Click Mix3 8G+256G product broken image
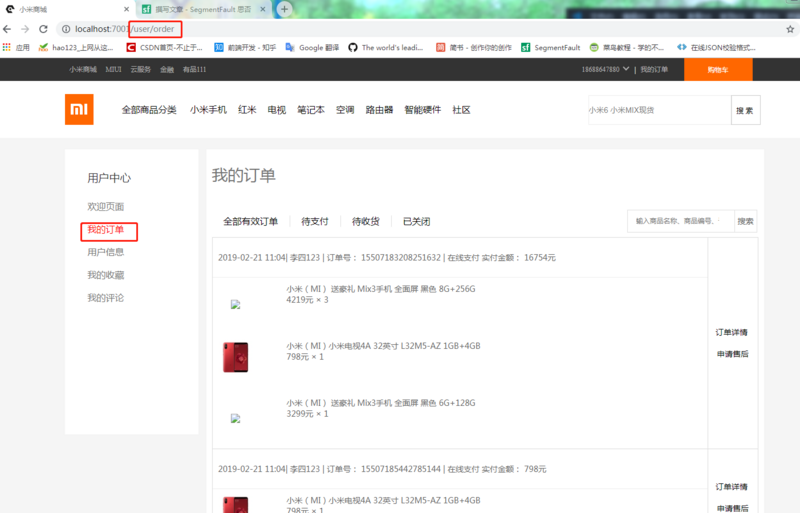The image size is (800, 513). pos(235,305)
